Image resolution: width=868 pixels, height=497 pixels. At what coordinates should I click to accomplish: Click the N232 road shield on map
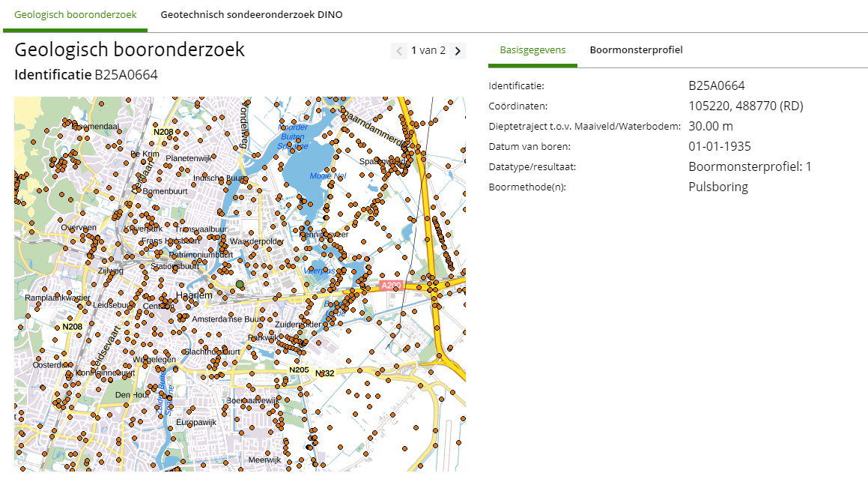325,373
